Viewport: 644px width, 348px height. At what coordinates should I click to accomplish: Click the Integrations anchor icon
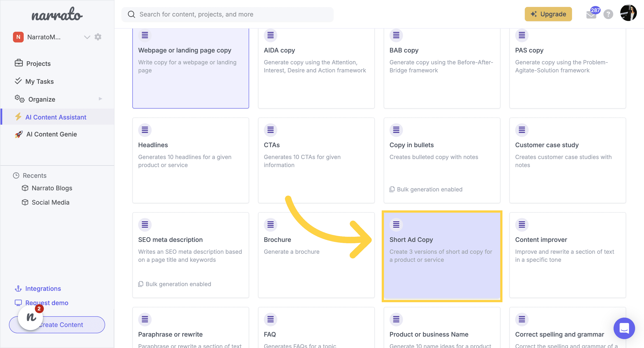click(x=18, y=289)
